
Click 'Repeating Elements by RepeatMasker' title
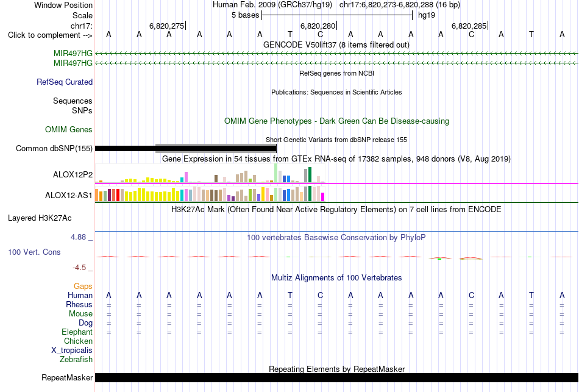click(x=337, y=369)
